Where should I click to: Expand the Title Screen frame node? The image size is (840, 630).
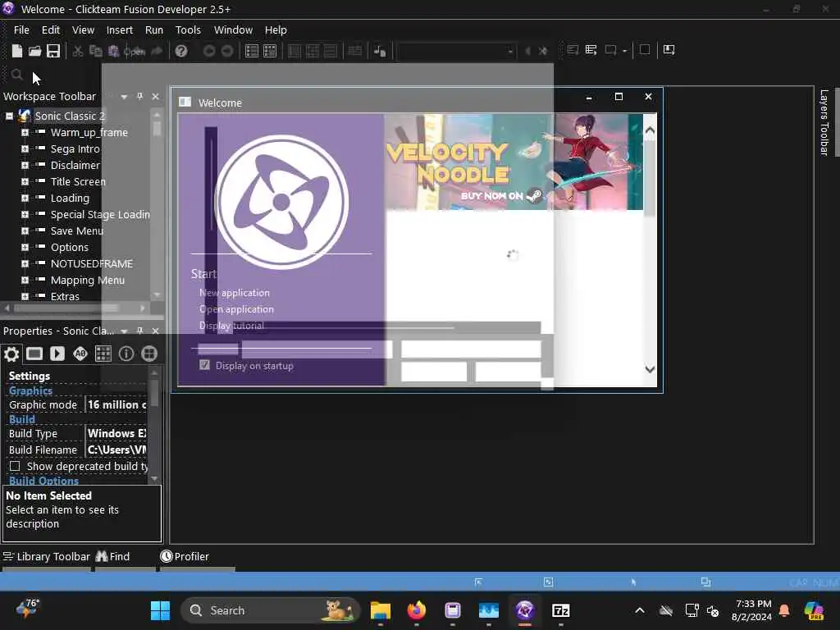click(25, 181)
